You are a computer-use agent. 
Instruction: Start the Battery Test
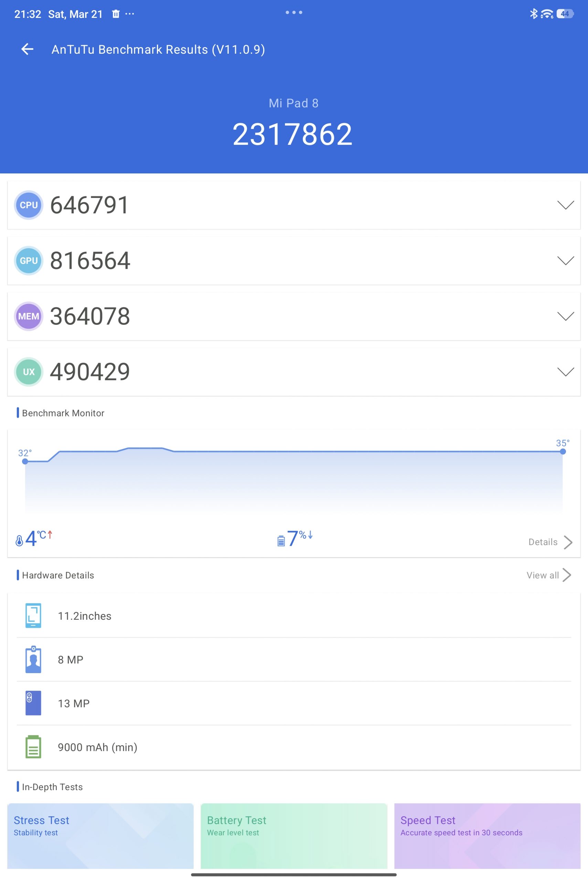(294, 837)
